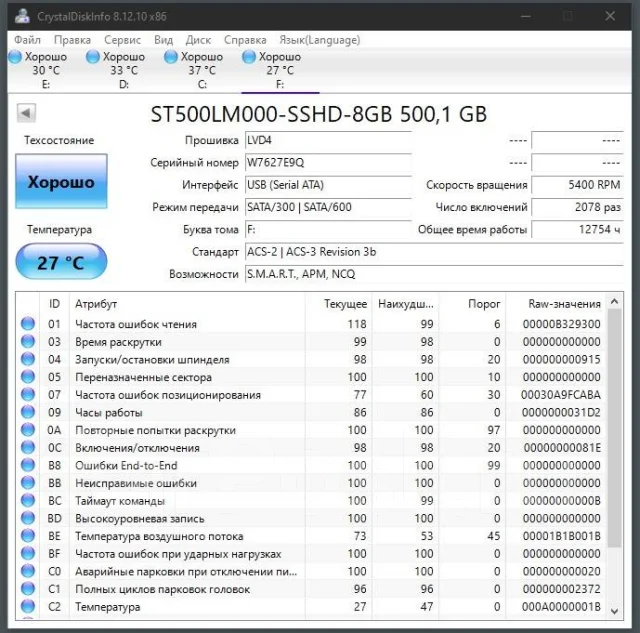Click status icon for attribute 07
This screenshot has width=640, height=633.
click(x=28, y=394)
